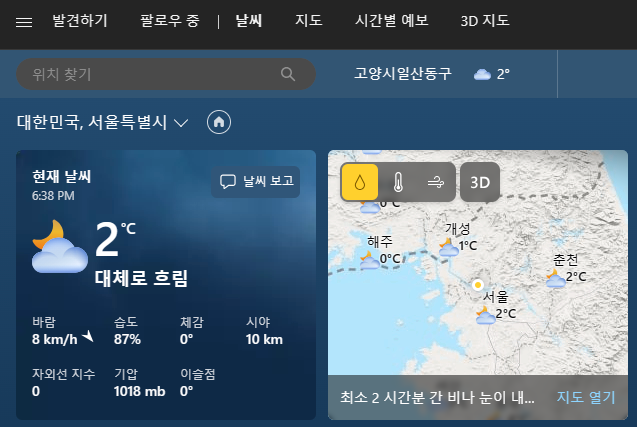This screenshot has height=427, width=637.
Task: Select saved location 고양시일산동구
Action: pos(403,74)
